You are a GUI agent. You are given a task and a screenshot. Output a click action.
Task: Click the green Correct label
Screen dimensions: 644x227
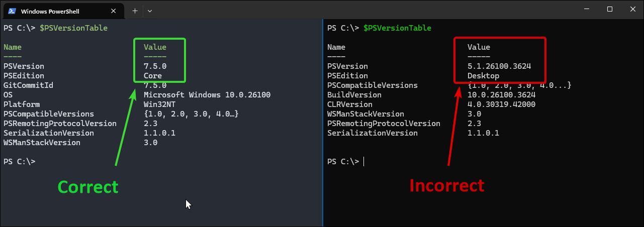tap(88, 186)
